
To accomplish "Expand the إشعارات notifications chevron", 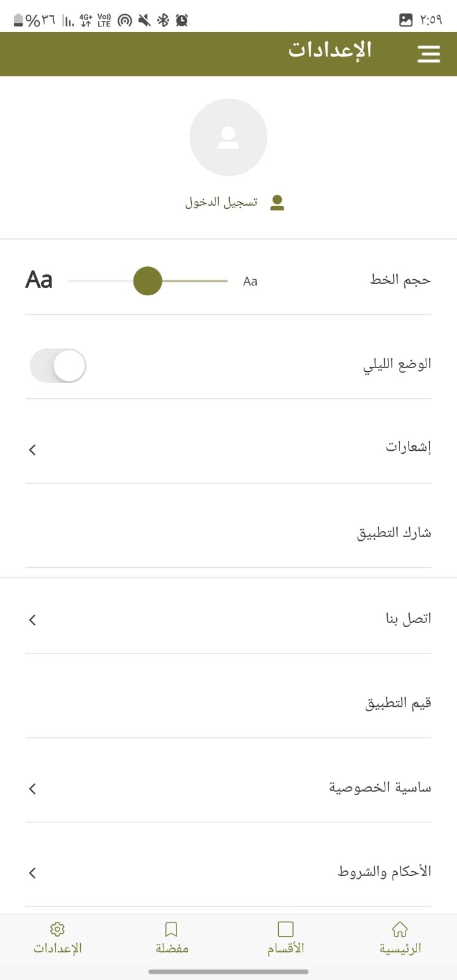I will click(32, 450).
